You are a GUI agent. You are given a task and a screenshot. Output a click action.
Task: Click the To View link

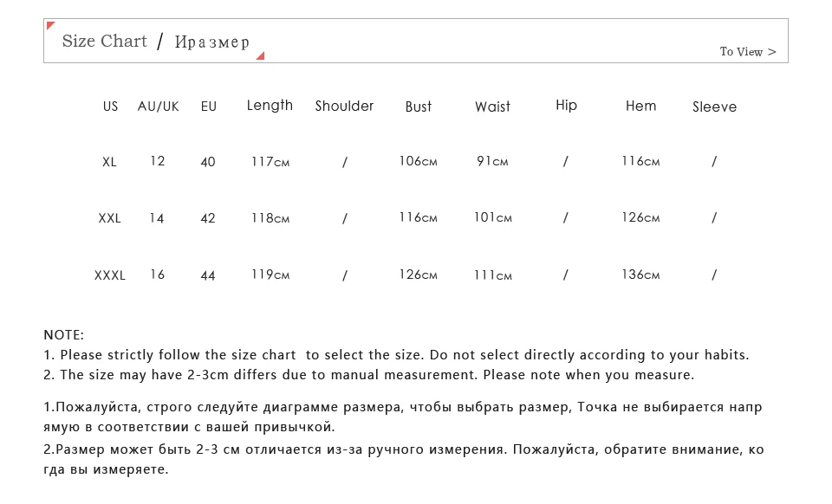[748, 51]
